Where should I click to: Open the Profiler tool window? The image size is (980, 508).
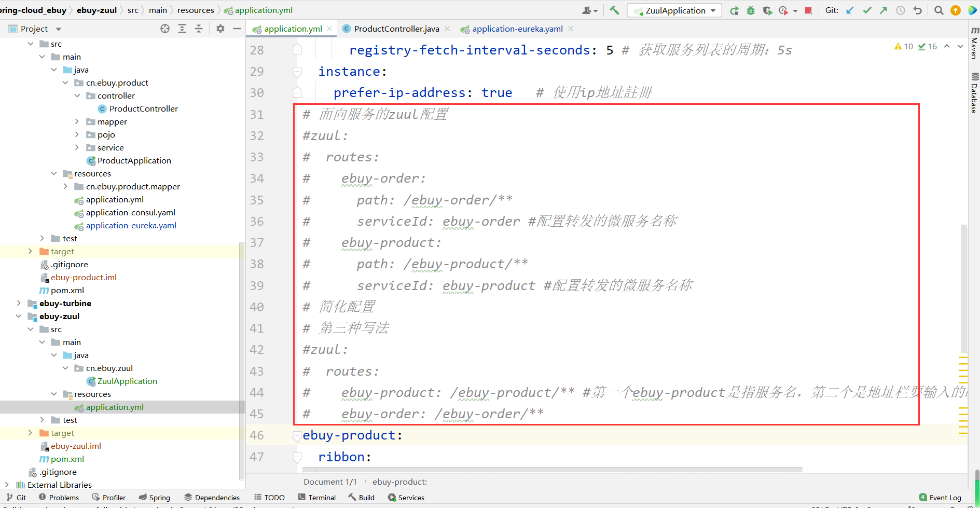coord(108,497)
